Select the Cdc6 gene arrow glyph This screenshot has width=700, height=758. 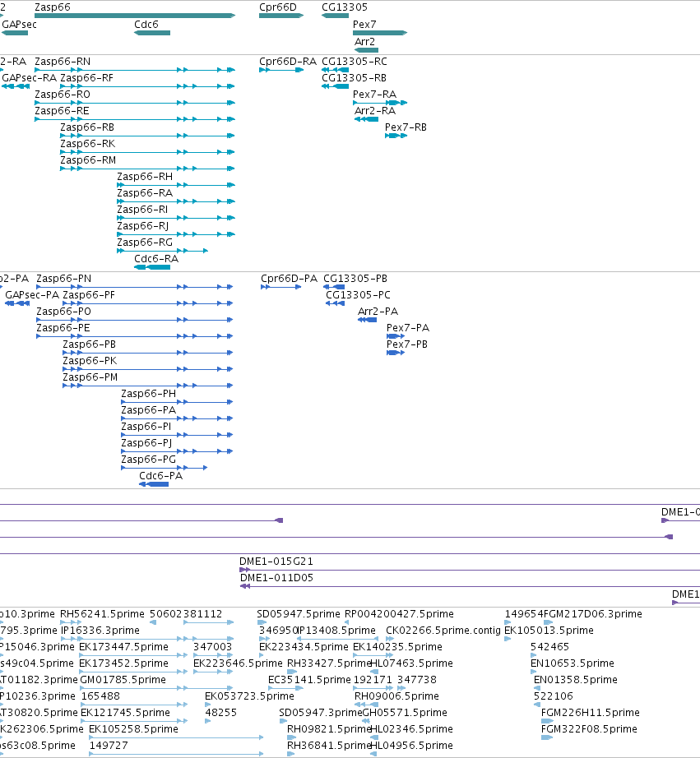pyautogui.click(x=152, y=33)
